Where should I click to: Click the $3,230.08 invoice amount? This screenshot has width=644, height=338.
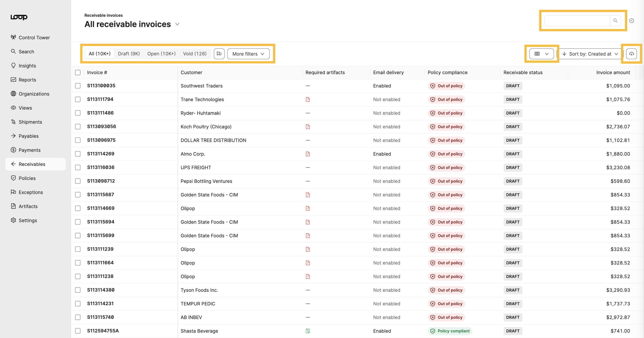tap(618, 167)
